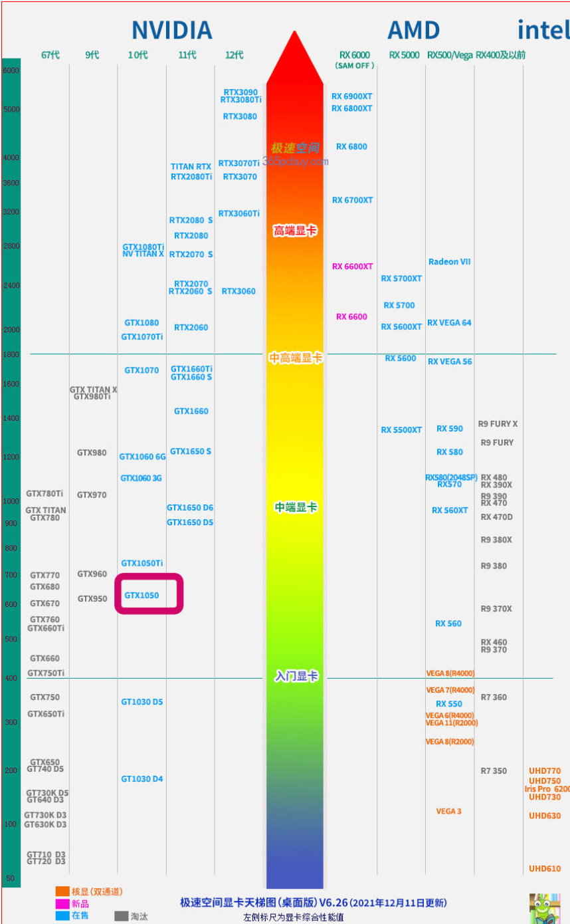The image size is (570, 924).
Task: Select the R9 FURY X entry
Action: point(498,424)
